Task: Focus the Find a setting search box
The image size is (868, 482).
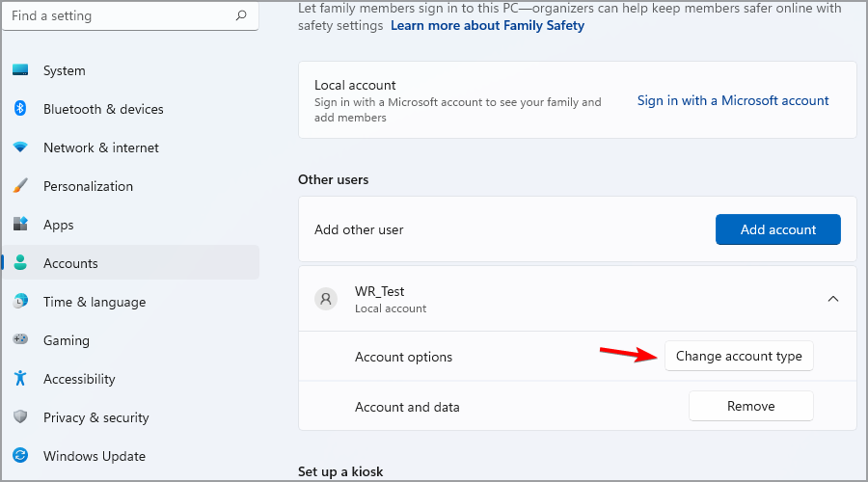Action: pyautogui.click(x=116, y=16)
